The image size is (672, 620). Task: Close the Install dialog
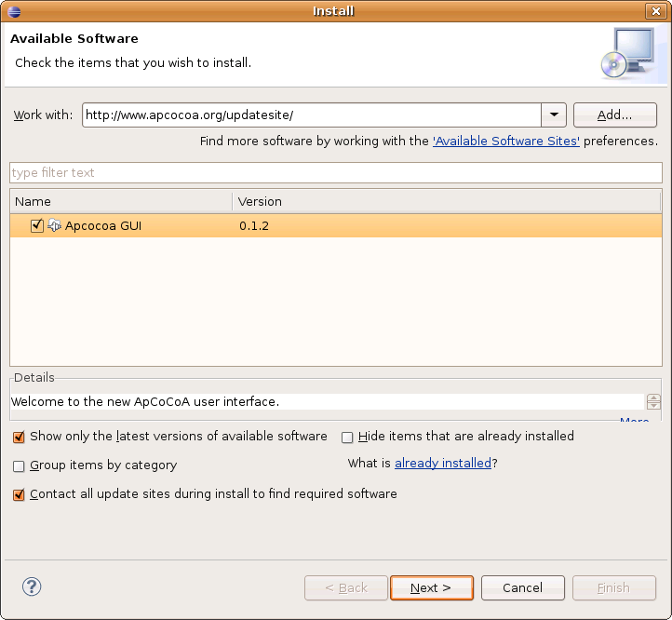pos(656,11)
